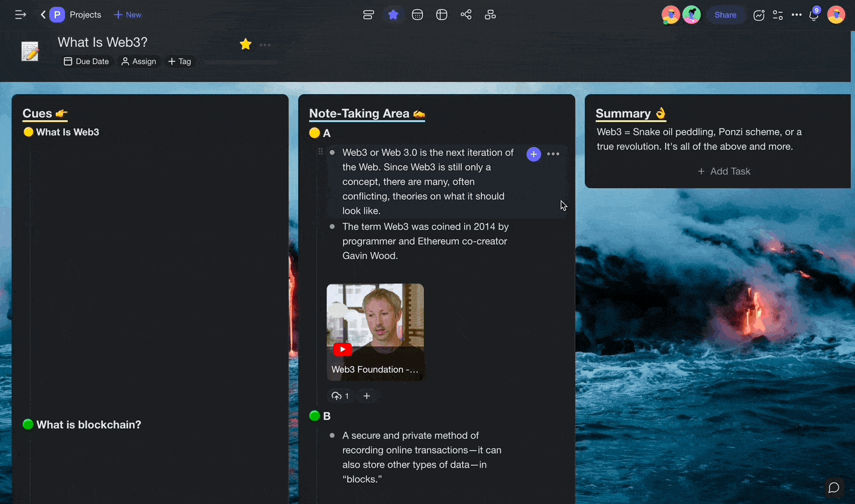The width and height of the screenshot is (855, 504).
Task: Click the purple plus button on note
Action: pyautogui.click(x=533, y=154)
